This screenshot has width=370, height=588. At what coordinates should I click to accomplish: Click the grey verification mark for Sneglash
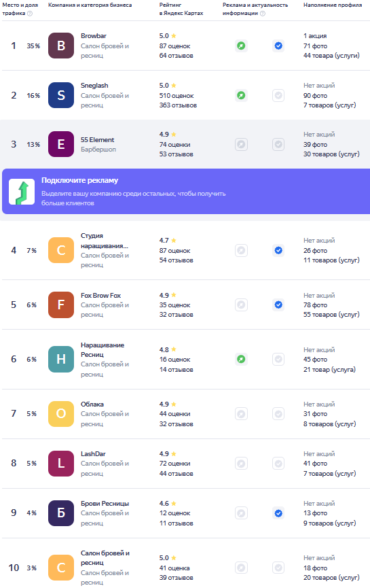[x=278, y=95]
